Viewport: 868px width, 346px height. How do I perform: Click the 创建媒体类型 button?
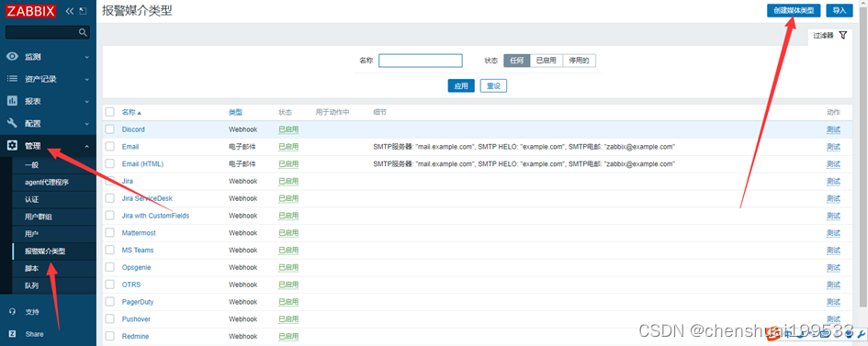click(x=794, y=10)
